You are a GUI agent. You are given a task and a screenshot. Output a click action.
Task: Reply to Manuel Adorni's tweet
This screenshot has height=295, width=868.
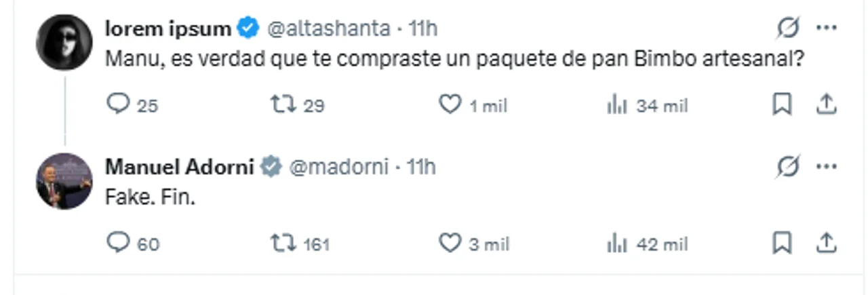tap(118, 242)
